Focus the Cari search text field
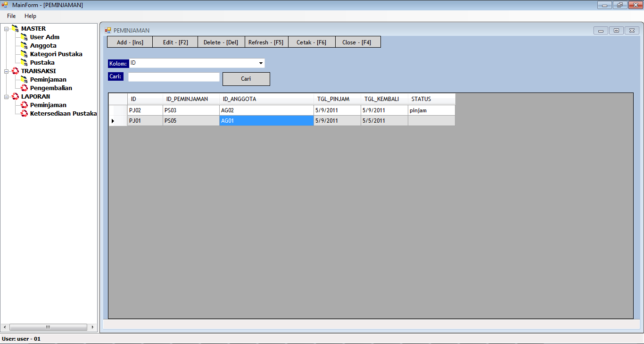Image resolution: width=644 pixels, height=344 pixels. [x=173, y=77]
